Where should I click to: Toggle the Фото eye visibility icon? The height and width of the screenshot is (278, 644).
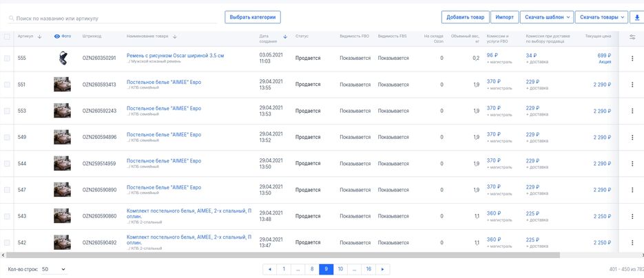pos(57,36)
